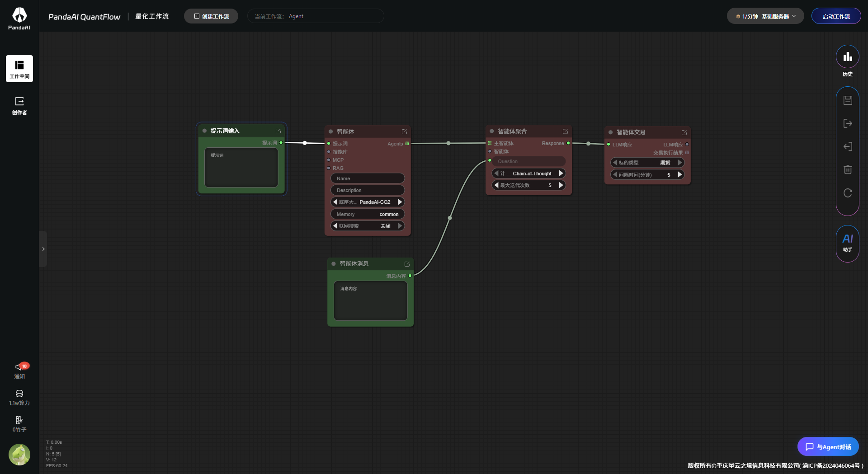Toggle collapse dot on 智能体交易 node

[611, 132]
